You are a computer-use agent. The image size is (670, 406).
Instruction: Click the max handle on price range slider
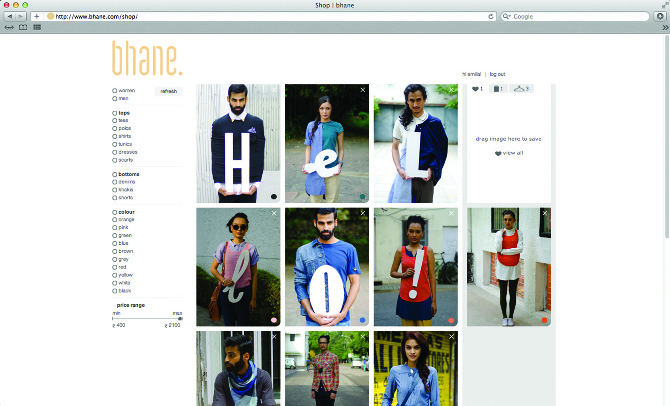180,318
